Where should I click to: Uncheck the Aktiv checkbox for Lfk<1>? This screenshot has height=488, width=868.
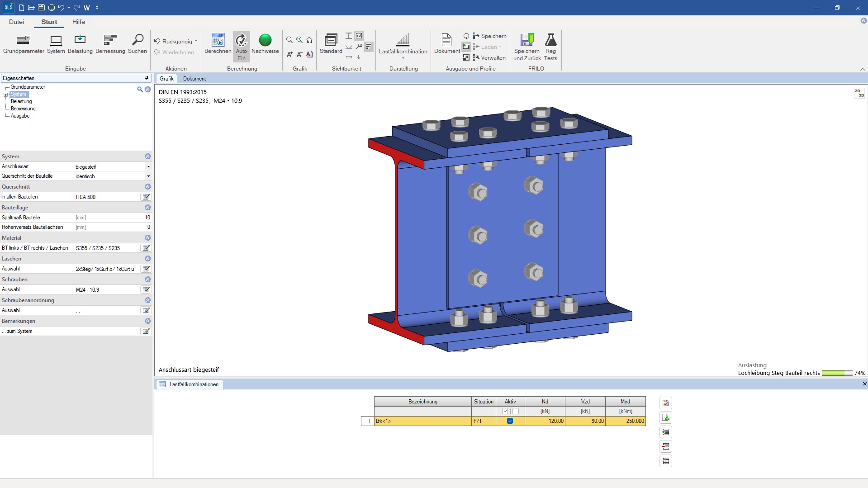(510, 421)
